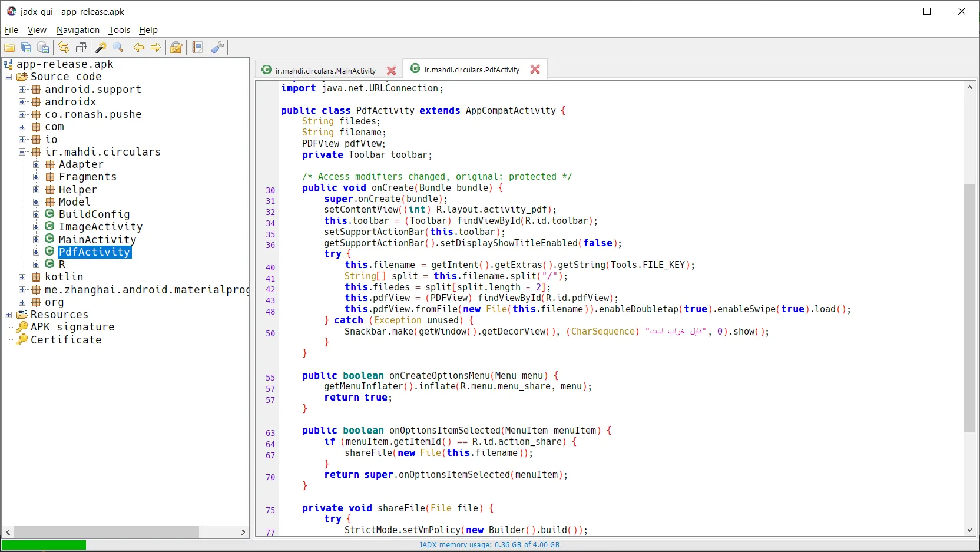This screenshot has height=552, width=980.
Task: Switch to the MainActivity editor tab
Action: coord(325,71)
